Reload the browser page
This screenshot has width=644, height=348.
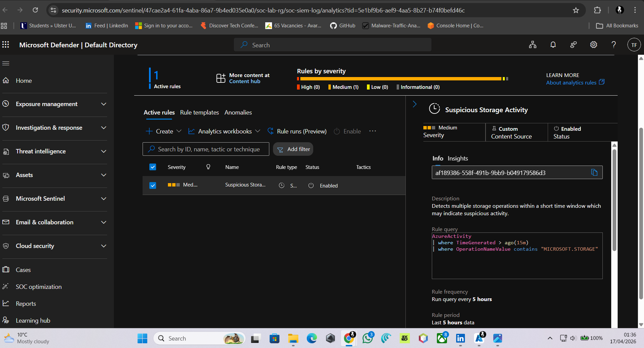pos(35,10)
